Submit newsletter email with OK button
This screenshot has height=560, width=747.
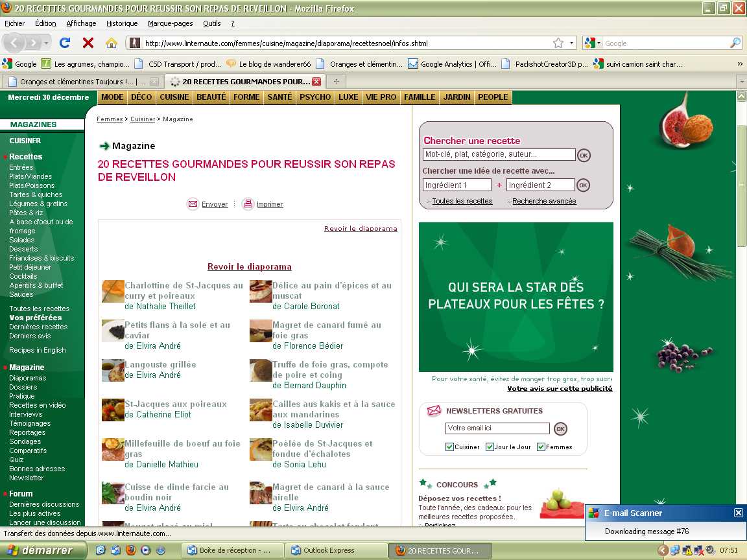(x=561, y=428)
